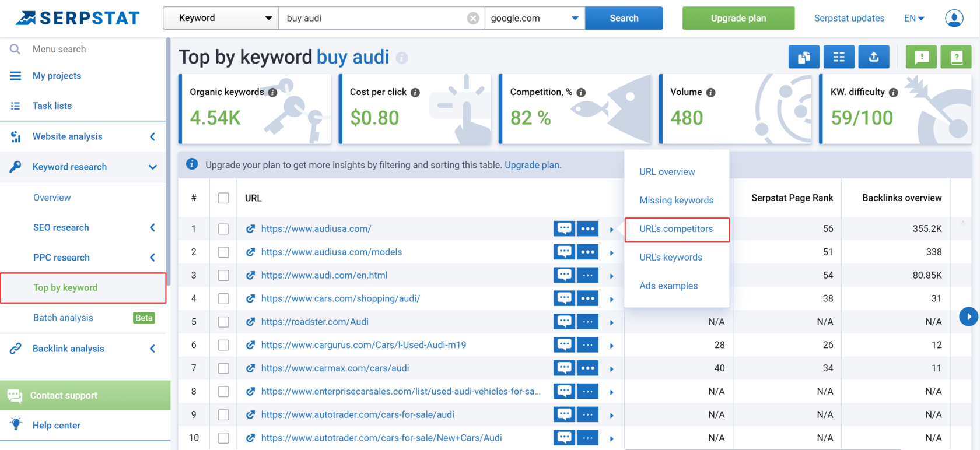This screenshot has width=980, height=450.
Task: Open the columns view toolbar icon
Action: coord(839,57)
